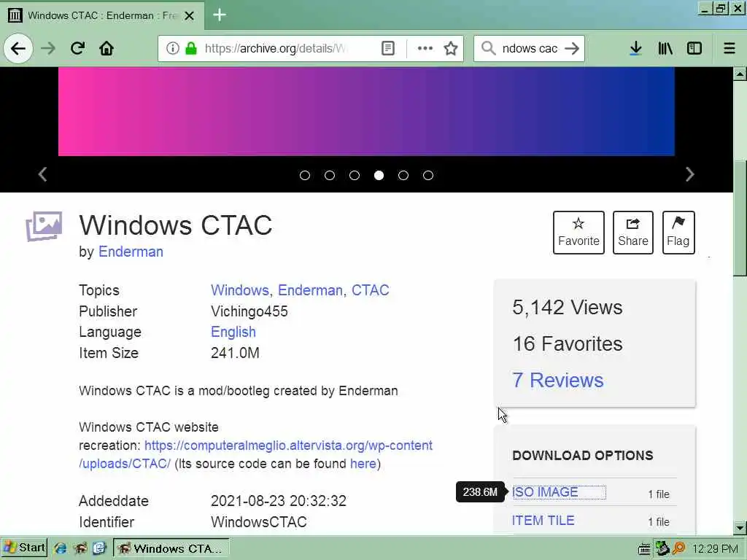Reload the current page
Screen dimensions: 747x560
click(77, 48)
